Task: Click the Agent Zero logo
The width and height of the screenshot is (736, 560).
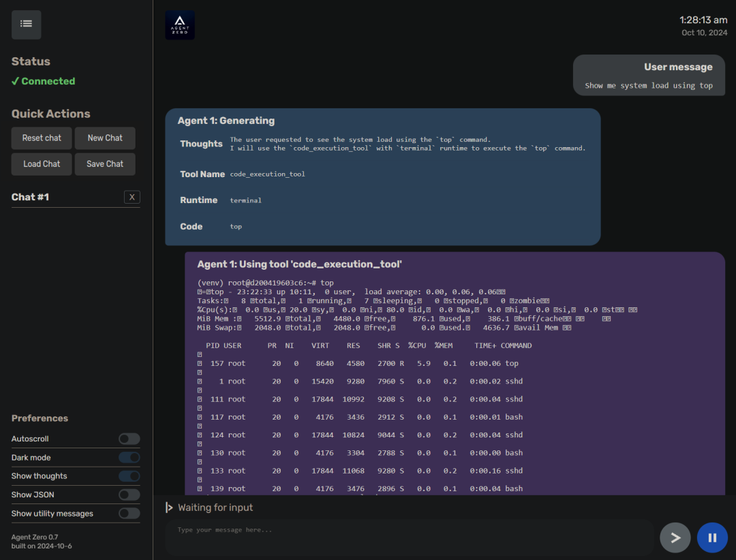Action: (180, 25)
